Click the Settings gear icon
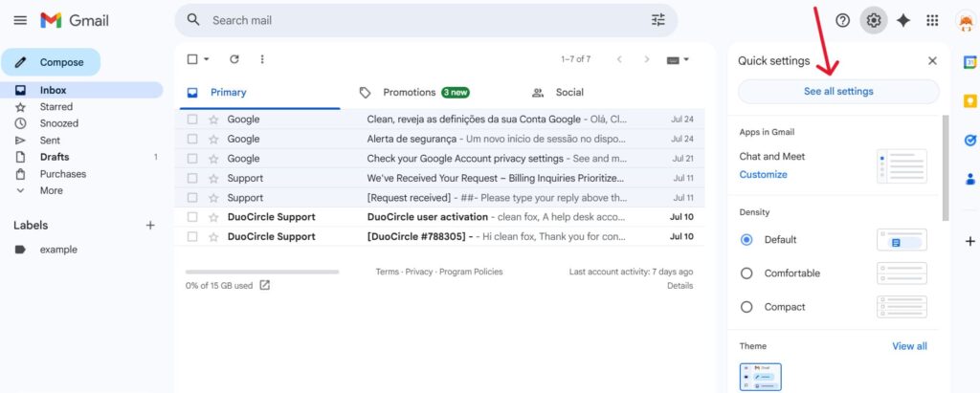Screen dimensions: 980x393 click(x=873, y=21)
